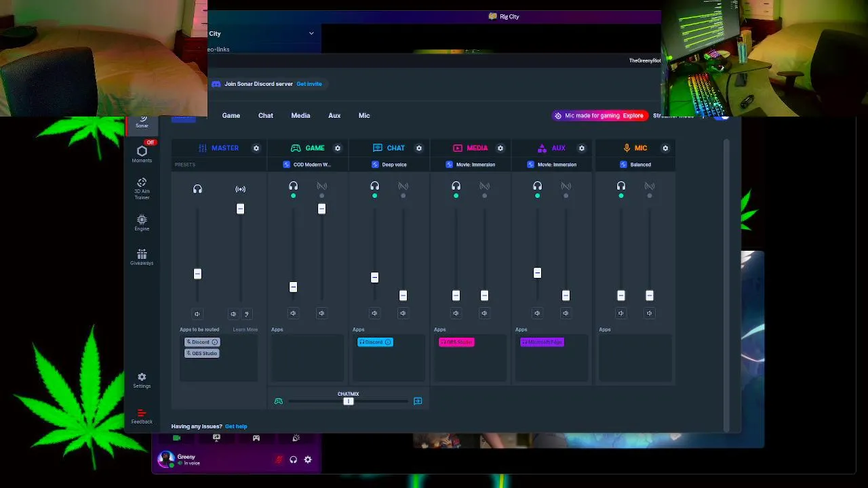Click the Greeny avatar in Discord

coord(165,459)
